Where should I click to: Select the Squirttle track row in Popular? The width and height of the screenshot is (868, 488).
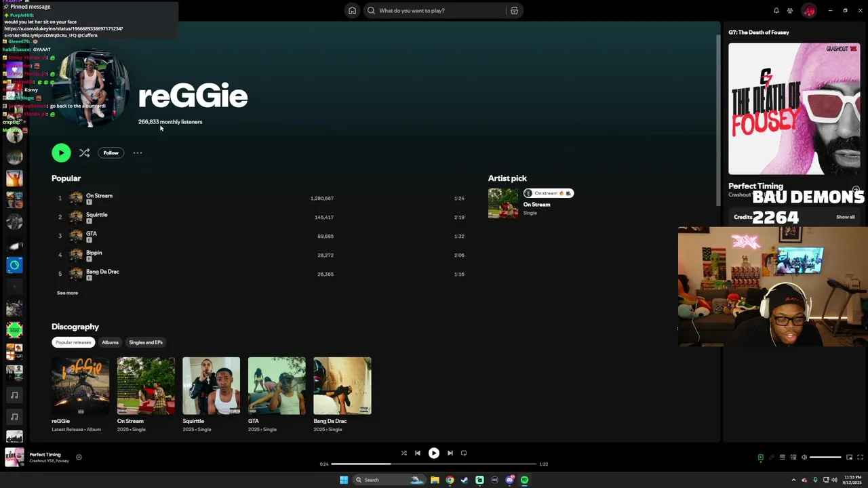point(261,217)
